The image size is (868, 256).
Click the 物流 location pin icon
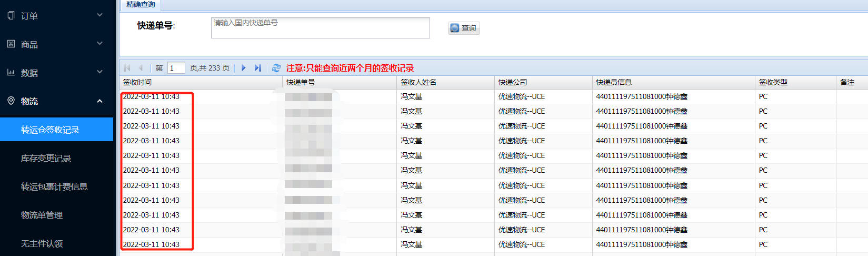click(x=11, y=101)
